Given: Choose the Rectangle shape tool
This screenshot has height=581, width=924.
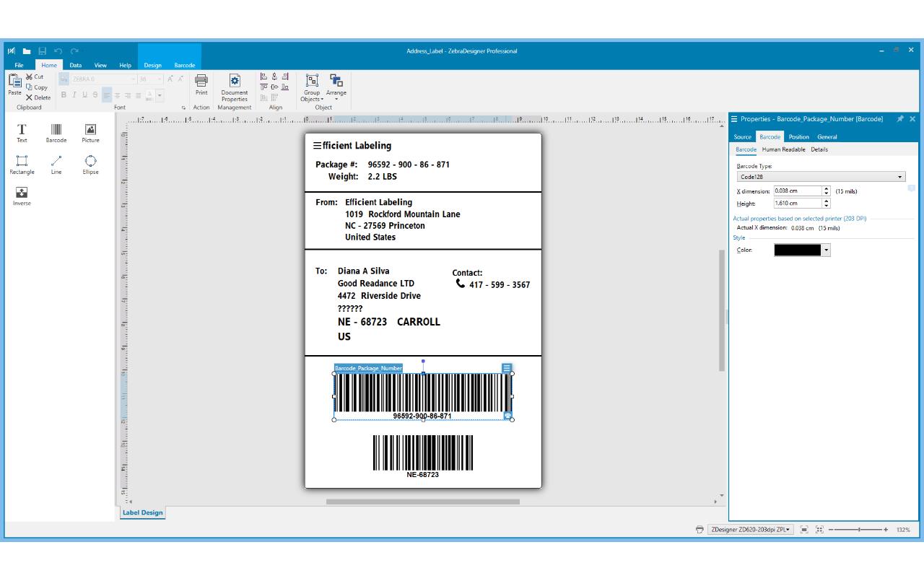Looking at the screenshot, I should pyautogui.click(x=22, y=164).
